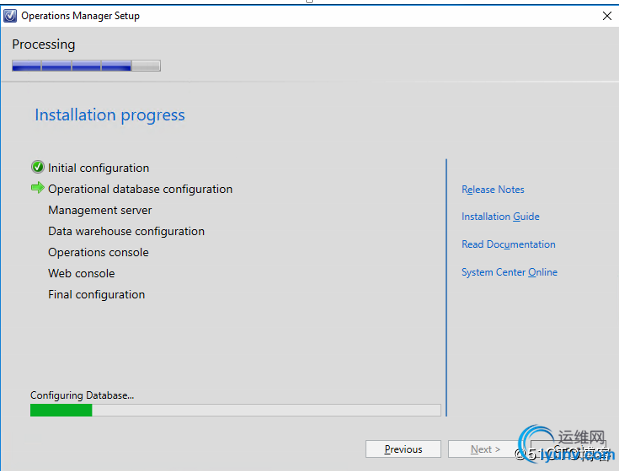This screenshot has height=471, width=621.
Task: Click the green Configuring Database progress bar
Action: pyautogui.click(x=235, y=410)
